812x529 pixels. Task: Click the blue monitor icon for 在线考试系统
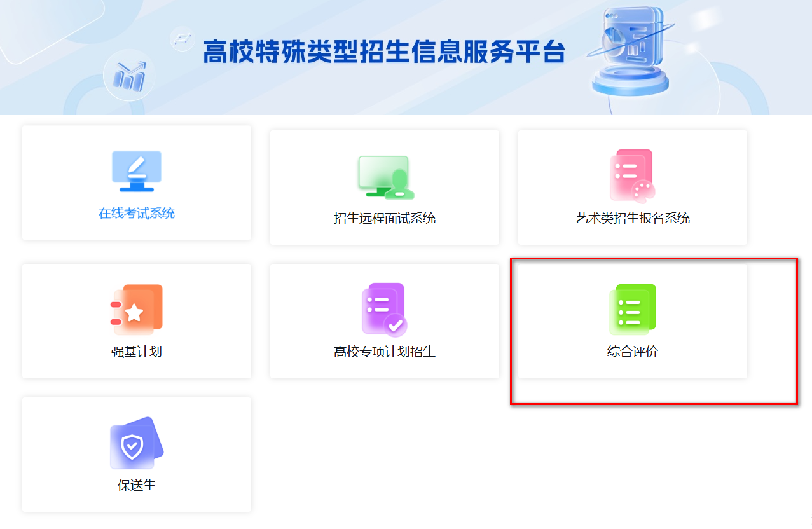coord(136,171)
